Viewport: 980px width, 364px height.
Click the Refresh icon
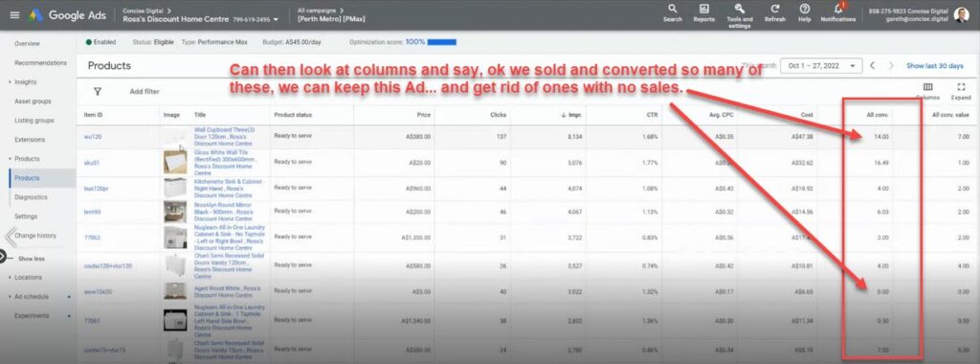click(775, 9)
